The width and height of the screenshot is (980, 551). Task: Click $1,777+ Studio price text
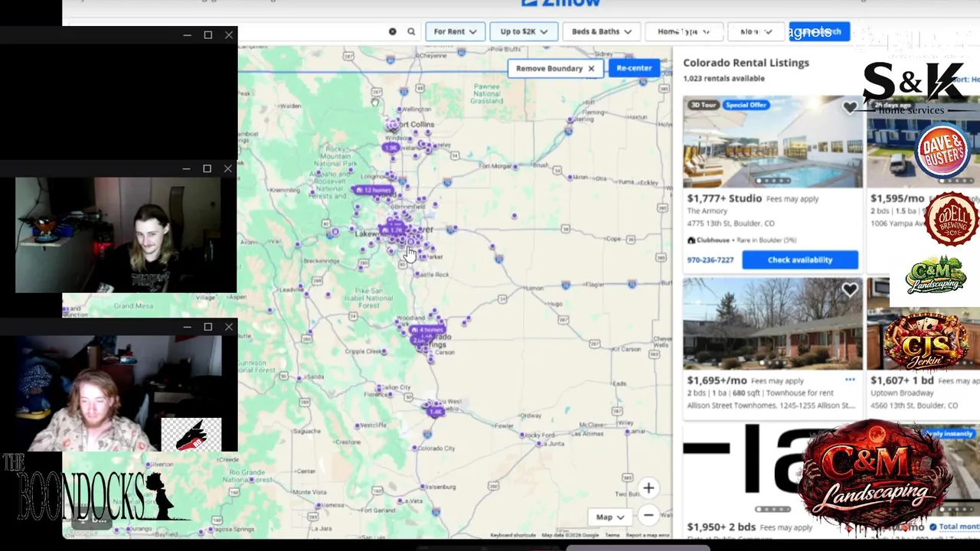point(724,198)
